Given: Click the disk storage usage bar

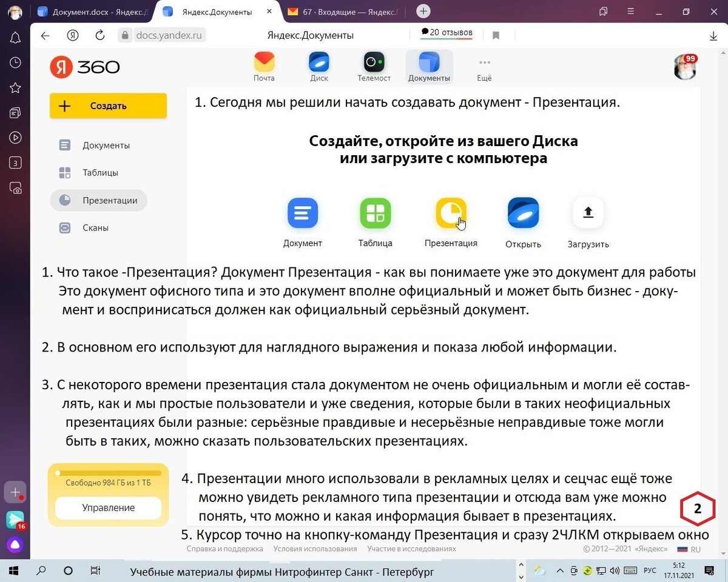Looking at the screenshot, I should [108, 473].
